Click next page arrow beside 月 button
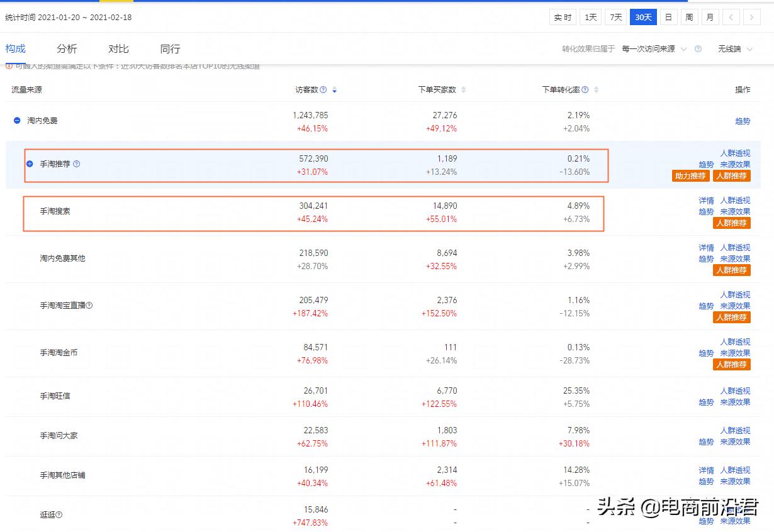The height and width of the screenshot is (532, 774). pyautogui.click(x=753, y=17)
